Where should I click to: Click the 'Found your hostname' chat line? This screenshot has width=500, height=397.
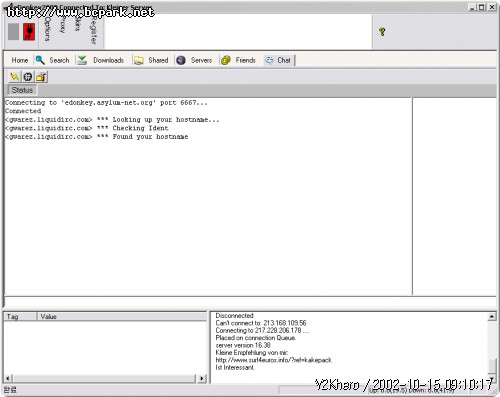pos(97,137)
